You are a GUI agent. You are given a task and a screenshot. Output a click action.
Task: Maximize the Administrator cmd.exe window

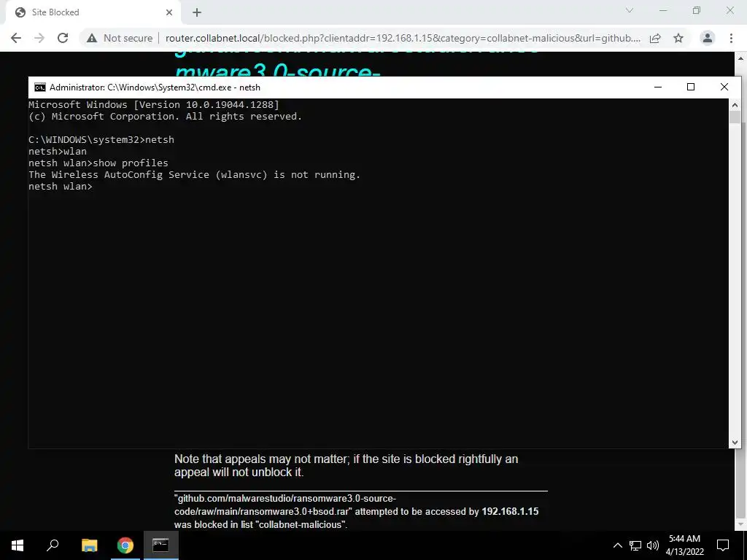point(691,87)
